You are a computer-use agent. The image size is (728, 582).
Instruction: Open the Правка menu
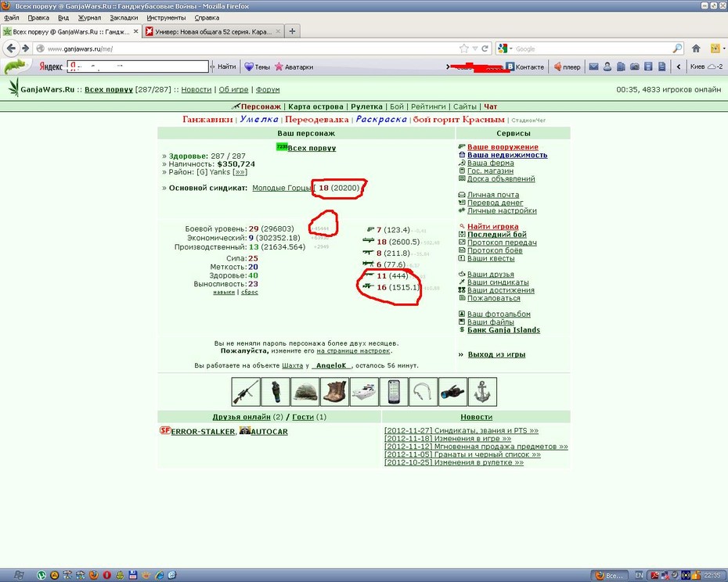[x=38, y=18]
